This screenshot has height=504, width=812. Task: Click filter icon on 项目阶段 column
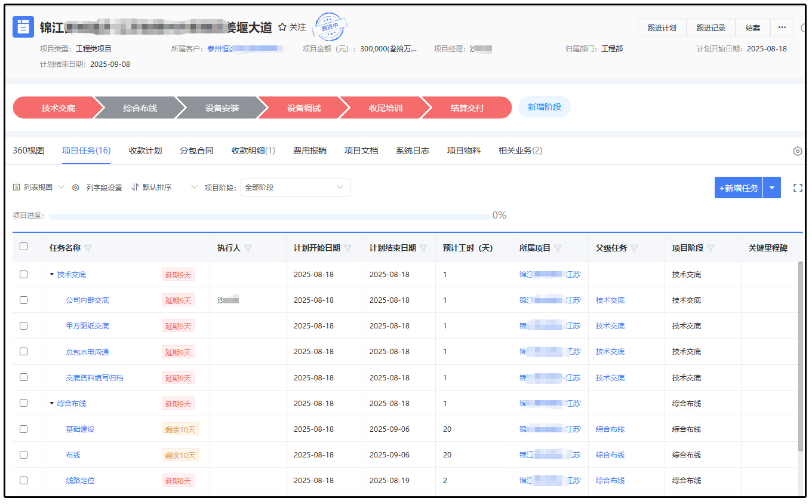tap(711, 248)
